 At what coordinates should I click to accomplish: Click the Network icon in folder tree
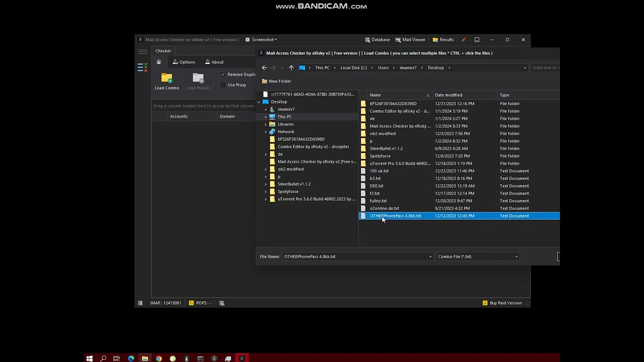pyautogui.click(x=273, y=132)
